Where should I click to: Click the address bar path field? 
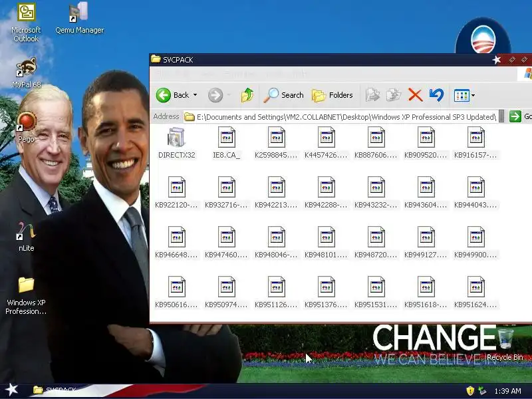click(x=341, y=117)
